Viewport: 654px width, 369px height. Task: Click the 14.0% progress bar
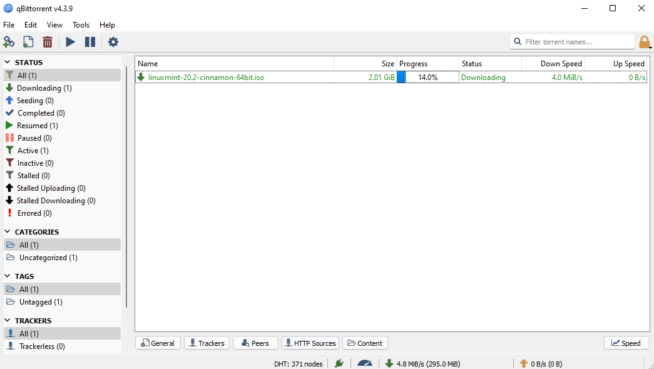click(428, 77)
